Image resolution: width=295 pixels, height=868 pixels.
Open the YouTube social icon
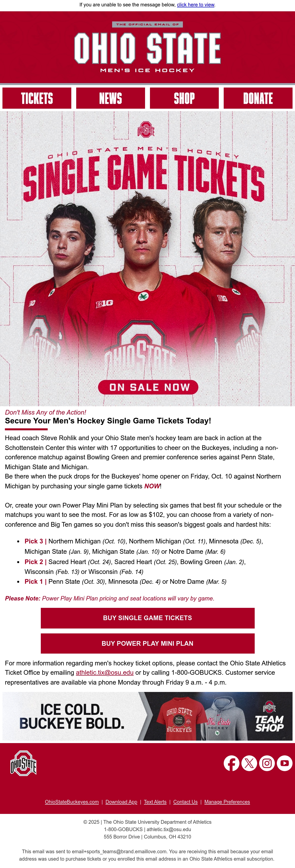click(x=285, y=763)
